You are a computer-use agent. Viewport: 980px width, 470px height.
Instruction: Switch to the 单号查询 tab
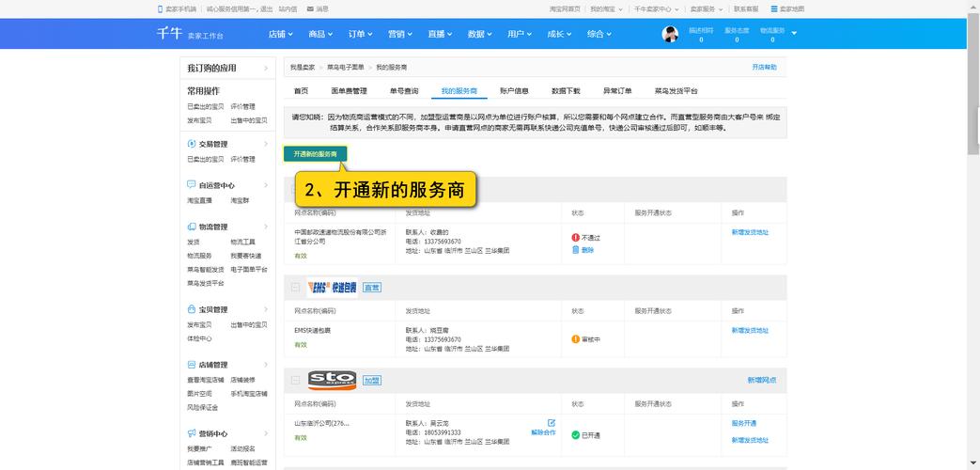click(x=404, y=91)
